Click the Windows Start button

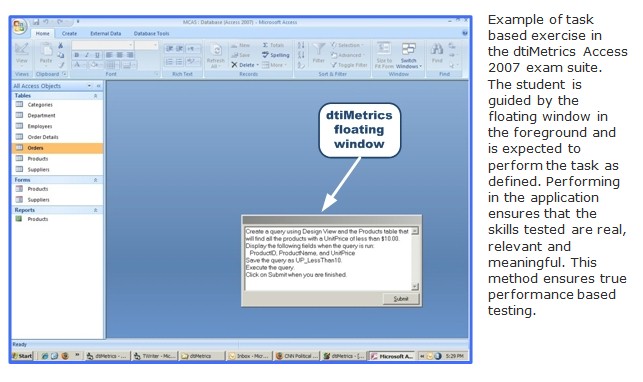pyautogui.click(x=22, y=356)
